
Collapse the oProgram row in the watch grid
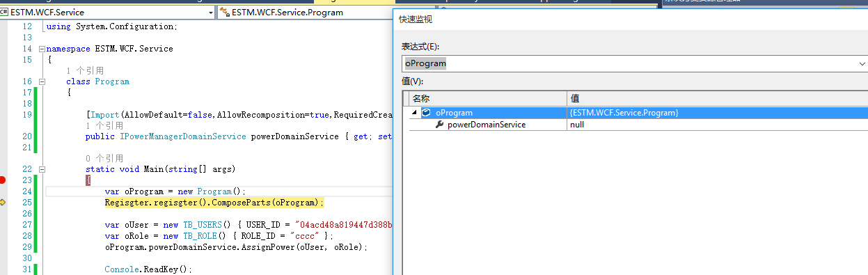[415, 113]
